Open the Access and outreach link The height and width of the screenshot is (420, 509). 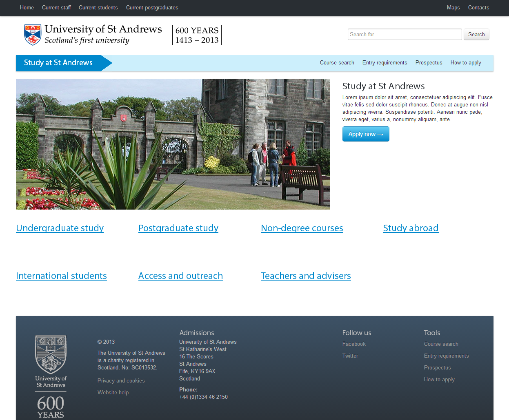[181, 276]
